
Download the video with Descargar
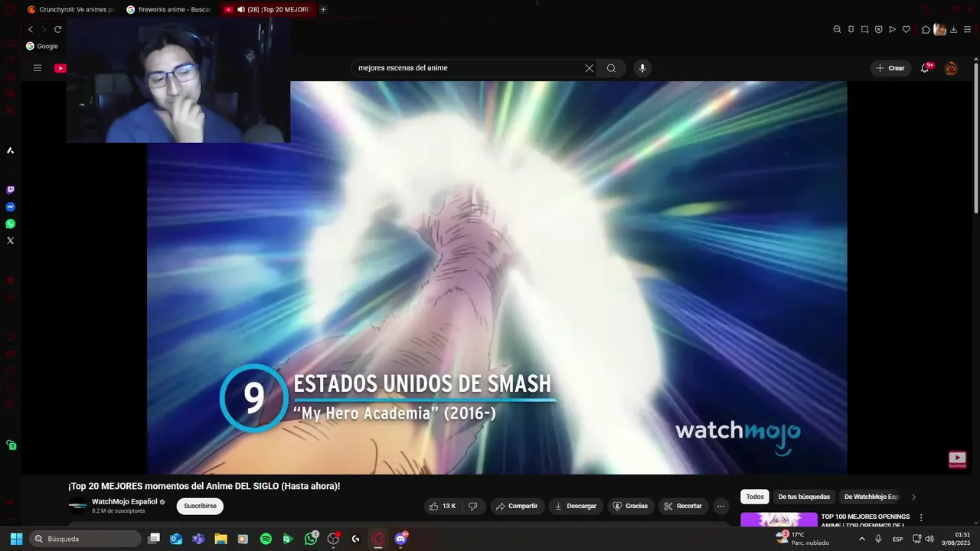575,506
